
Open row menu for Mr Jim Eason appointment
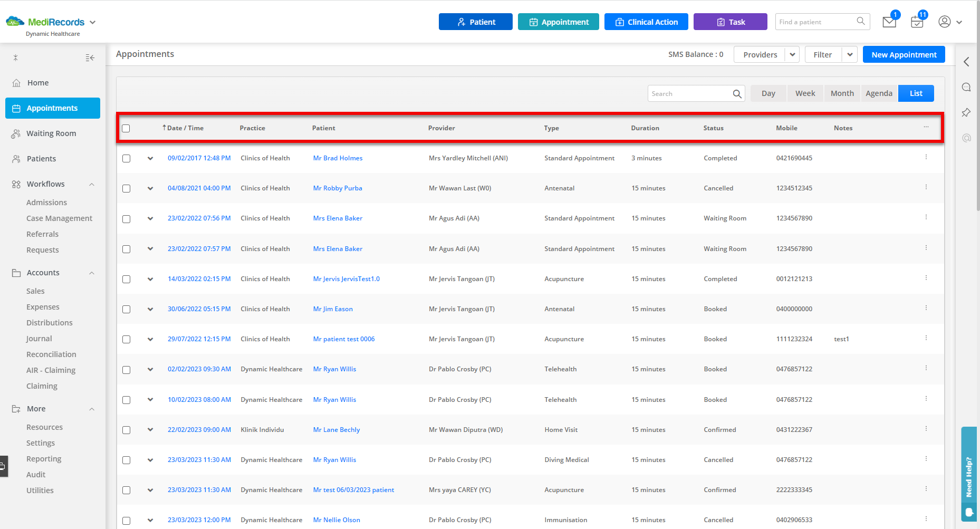[926, 308]
